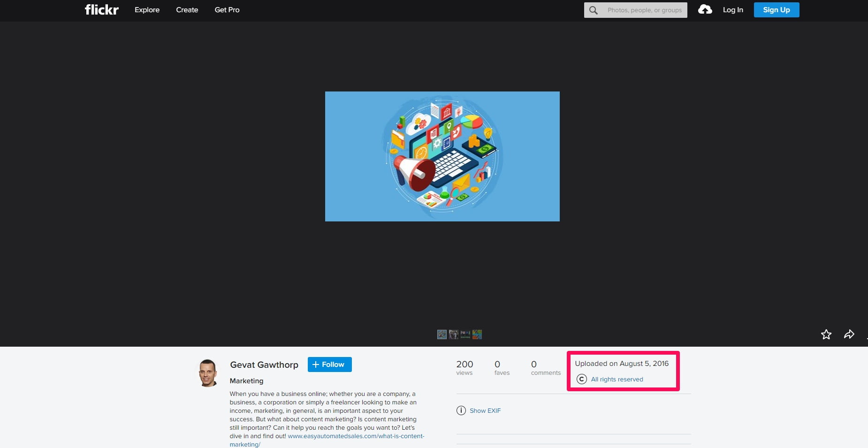View the main marketing illustration photo

pyautogui.click(x=442, y=156)
